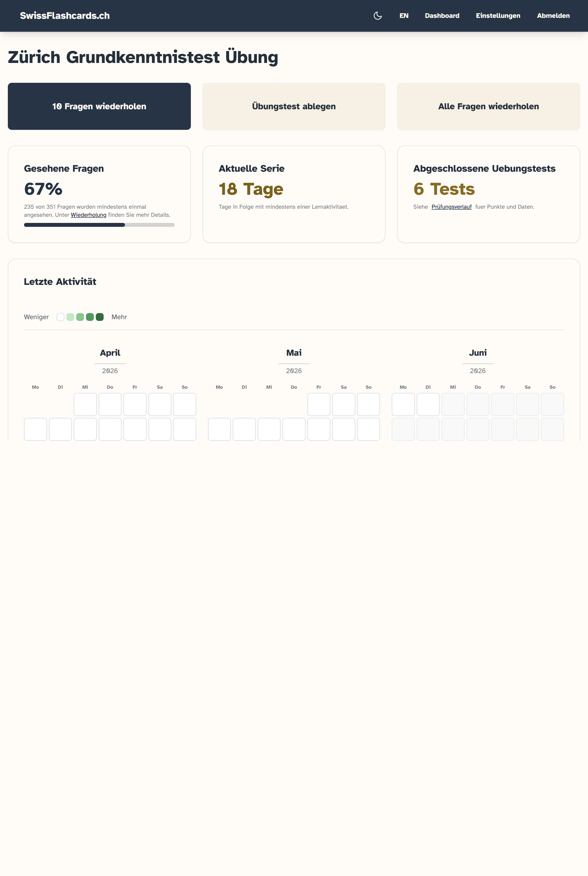Image resolution: width=588 pixels, height=876 pixels.
Task: Click the medium-dark green legend swatch
Action: 90,317
